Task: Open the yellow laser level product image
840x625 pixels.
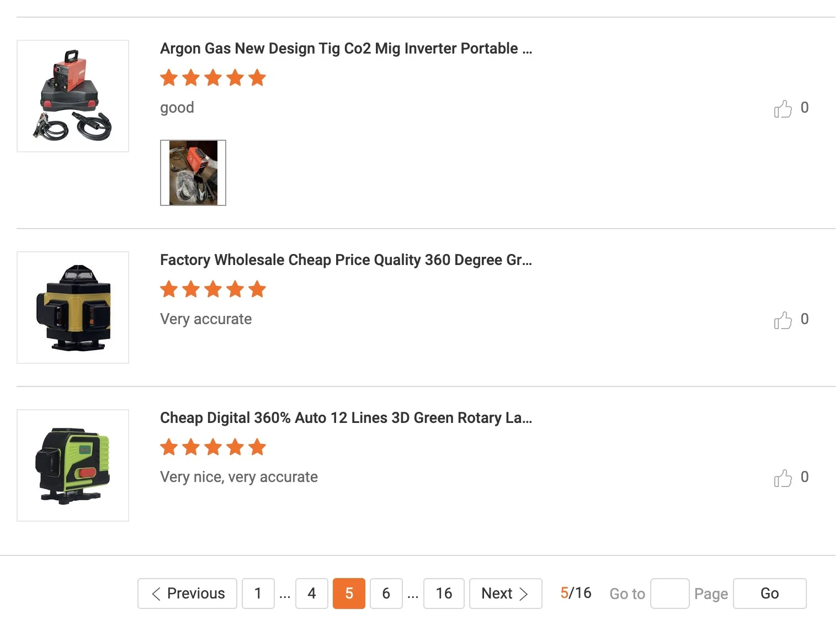Action: [73, 308]
